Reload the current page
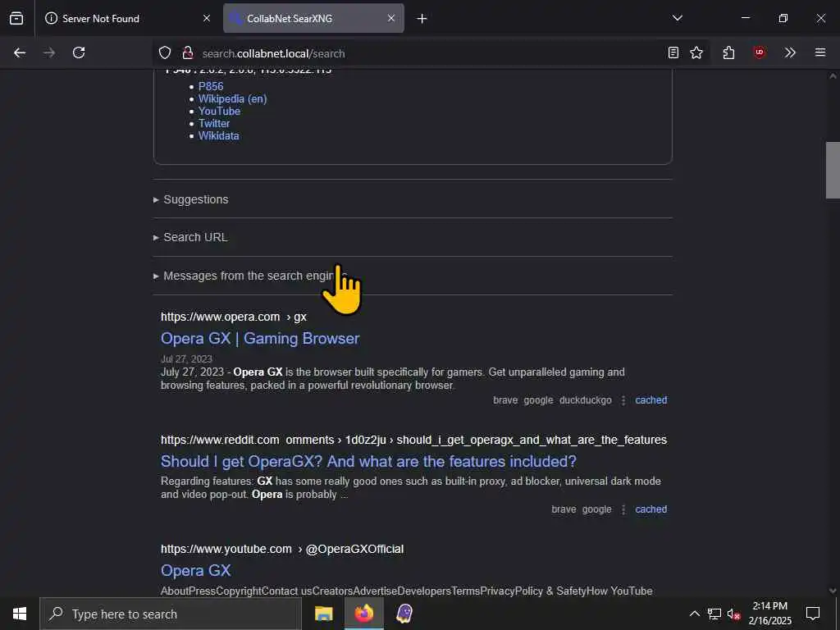Image resolution: width=840 pixels, height=630 pixels. [x=79, y=52]
